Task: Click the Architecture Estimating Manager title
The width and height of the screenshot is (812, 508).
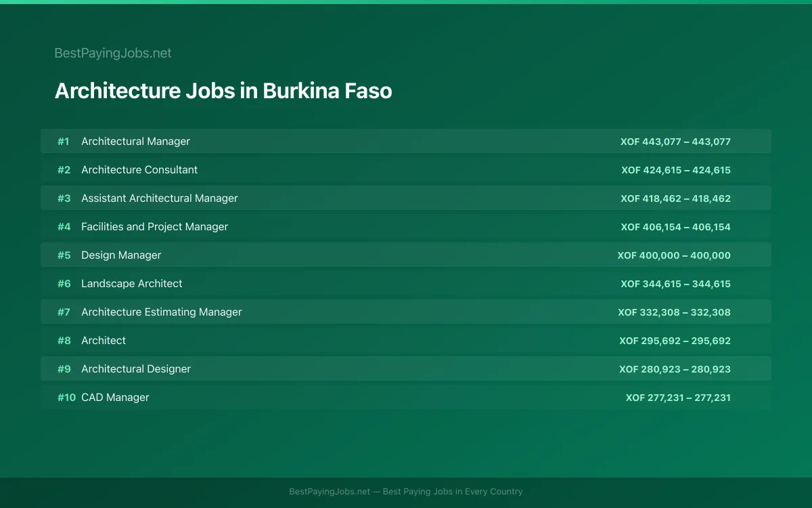Action: (162, 312)
